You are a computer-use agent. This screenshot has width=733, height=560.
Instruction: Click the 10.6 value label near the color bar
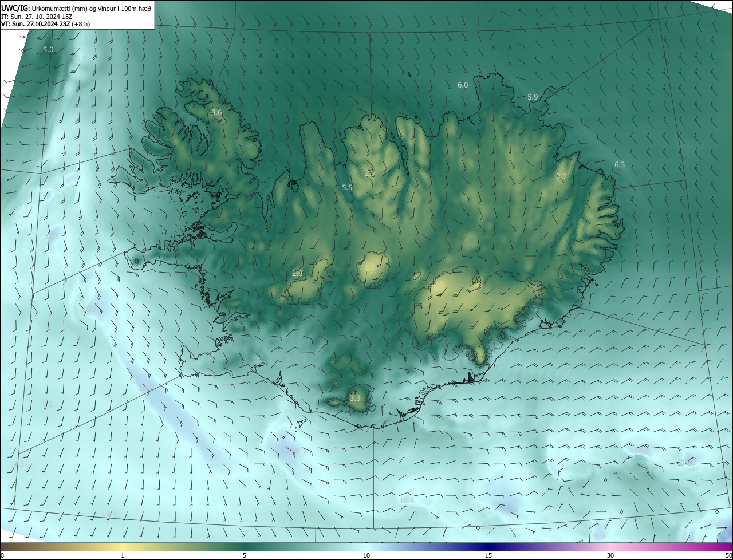598,536
